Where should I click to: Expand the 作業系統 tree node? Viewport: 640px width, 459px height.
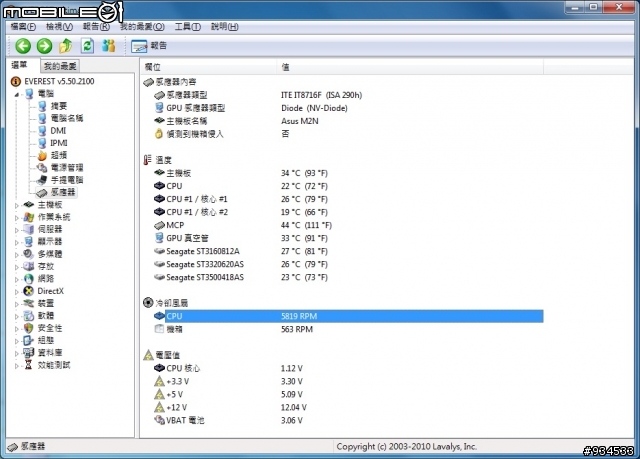(17, 218)
